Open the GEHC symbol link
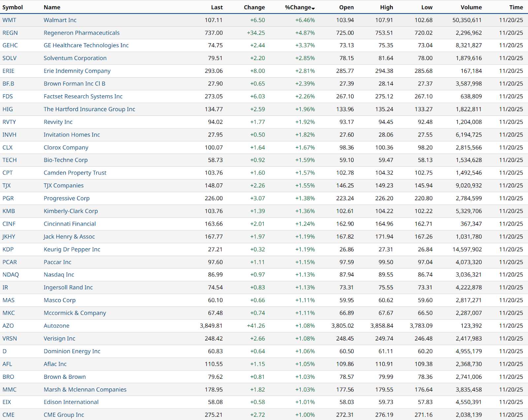528x420 pixels. 10,46
